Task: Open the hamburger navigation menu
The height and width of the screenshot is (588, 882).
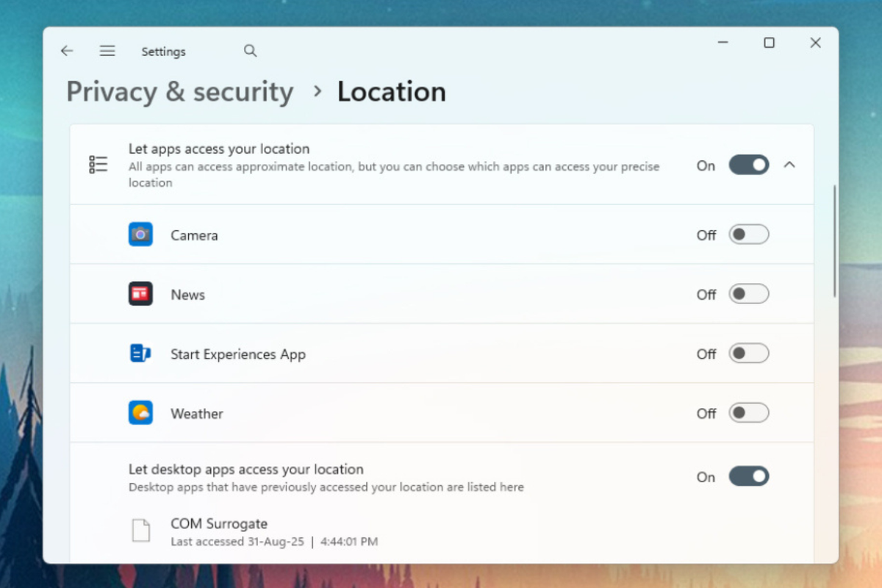Action: point(107,51)
